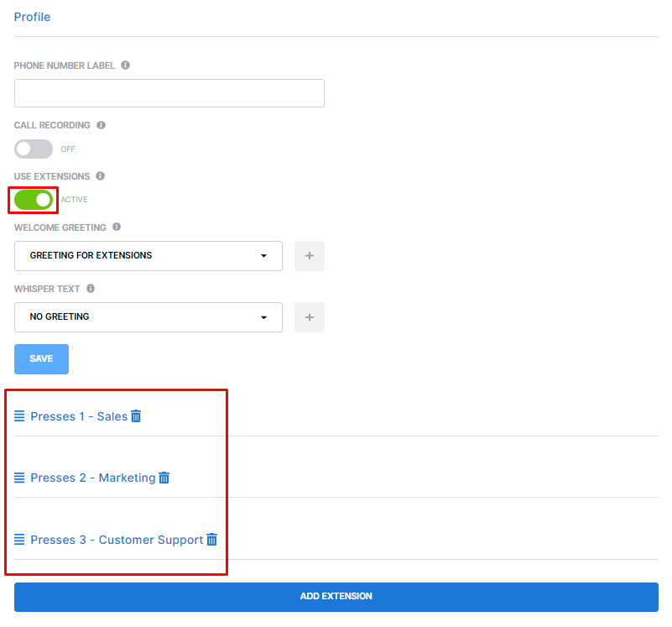Screen dimensions: 672x627
Task: Click the reorder handle for Marketing extension
Action: tap(19, 478)
